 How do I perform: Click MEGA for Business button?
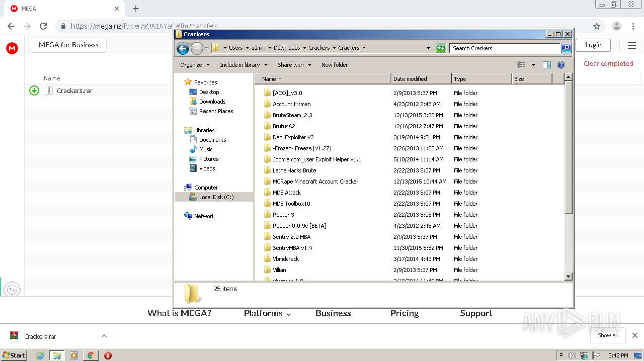click(x=69, y=45)
